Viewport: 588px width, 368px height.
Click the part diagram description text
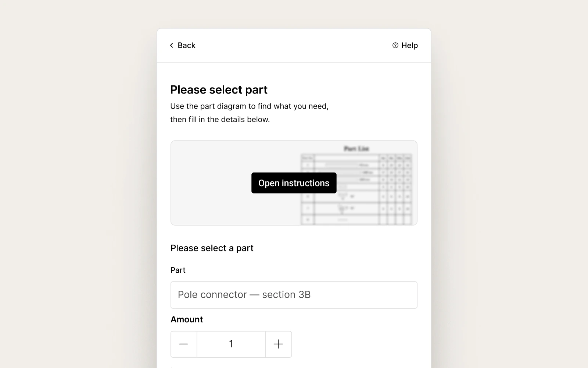249,113
